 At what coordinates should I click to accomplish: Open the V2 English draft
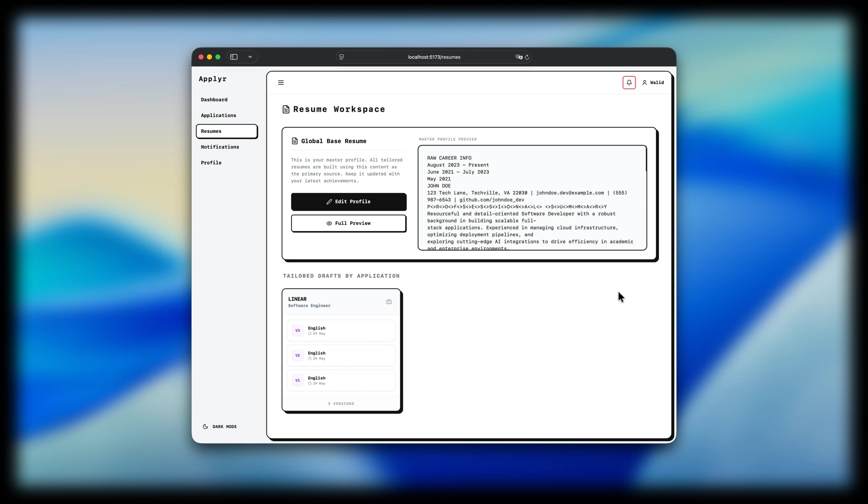pyautogui.click(x=341, y=355)
